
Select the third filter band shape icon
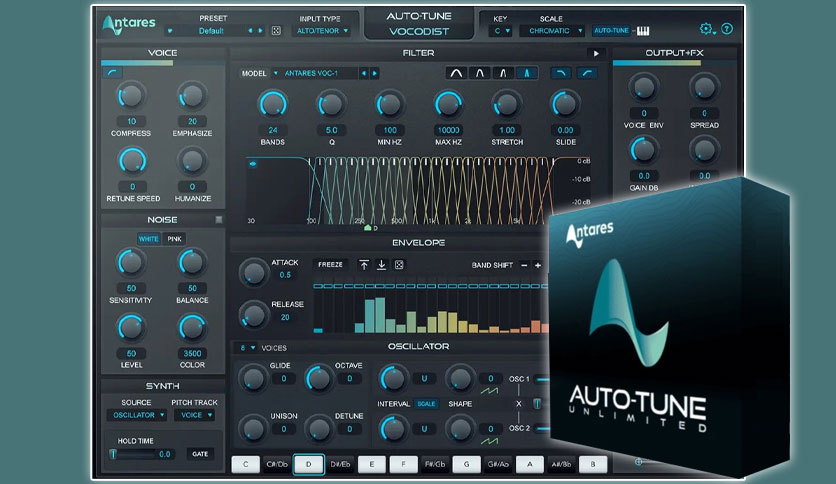tap(503, 73)
